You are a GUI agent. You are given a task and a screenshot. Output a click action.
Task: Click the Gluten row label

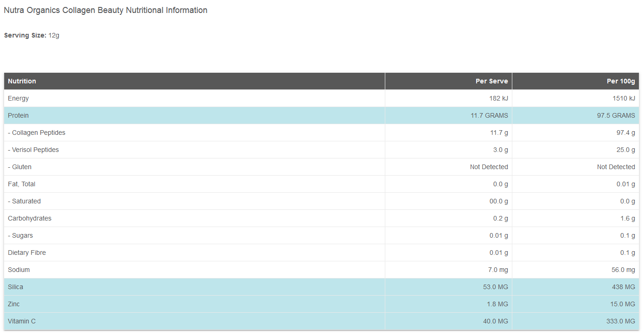tap(19, 167)
